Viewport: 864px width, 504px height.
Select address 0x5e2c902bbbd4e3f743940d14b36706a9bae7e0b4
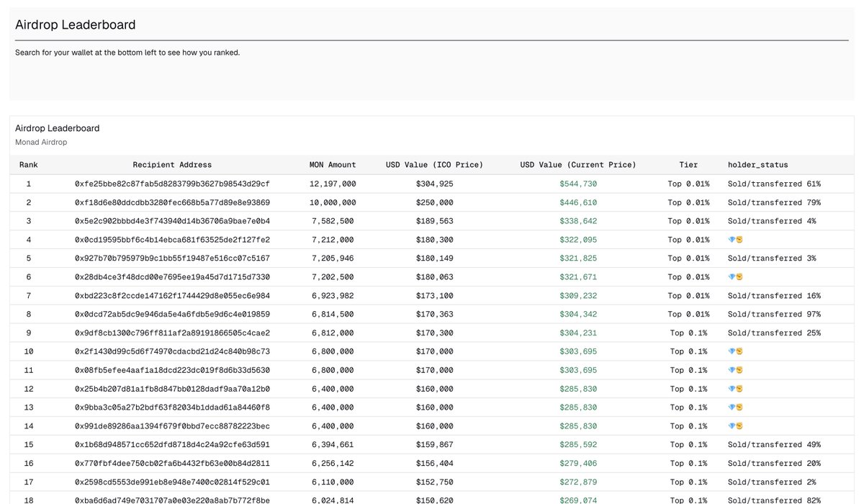[172, 221]
